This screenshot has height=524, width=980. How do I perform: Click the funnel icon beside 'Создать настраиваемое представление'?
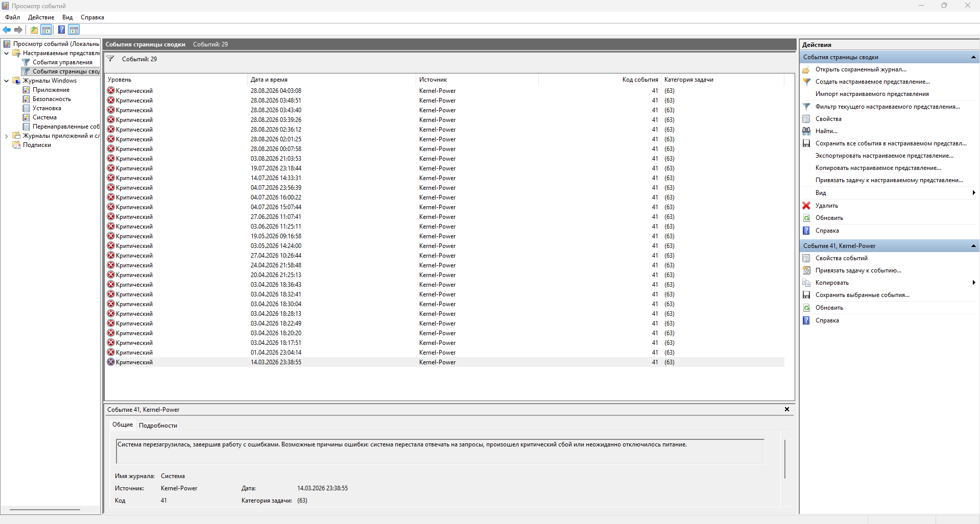(x=806, y=82)
